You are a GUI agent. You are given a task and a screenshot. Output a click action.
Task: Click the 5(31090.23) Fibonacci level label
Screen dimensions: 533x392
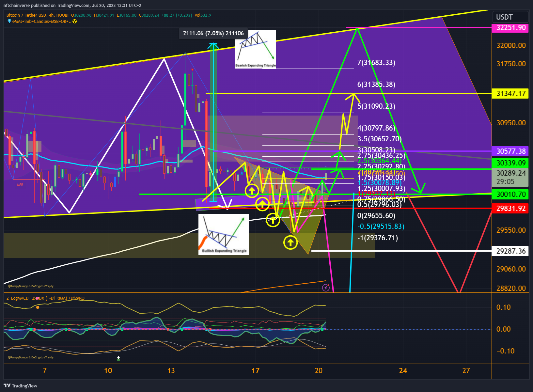click(376, 106)
